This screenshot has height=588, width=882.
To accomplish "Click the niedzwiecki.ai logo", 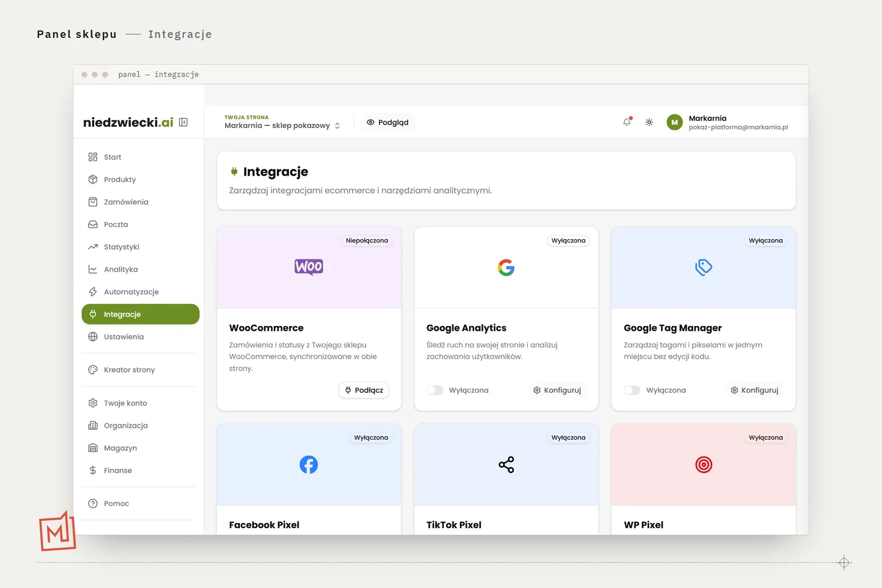I will [x=128, y=122].
